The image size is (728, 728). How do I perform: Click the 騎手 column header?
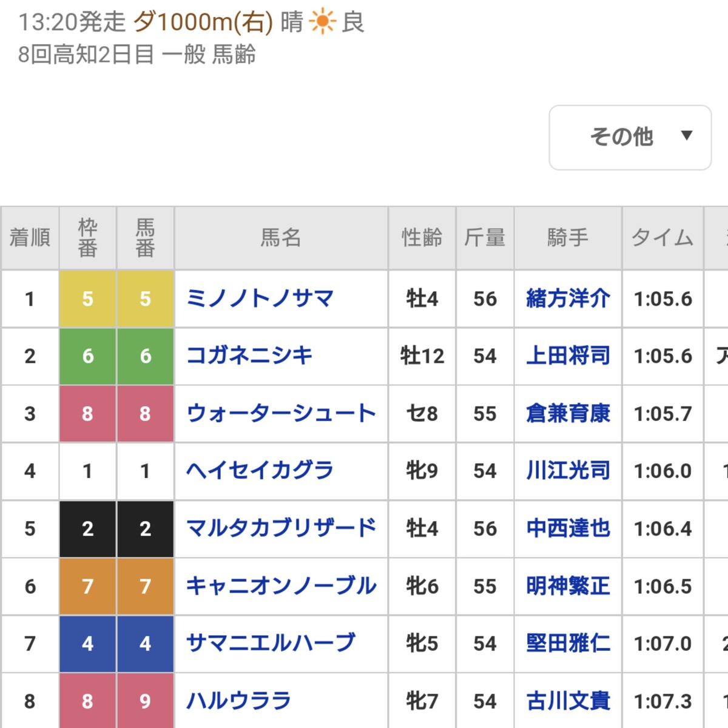(568, 238)
